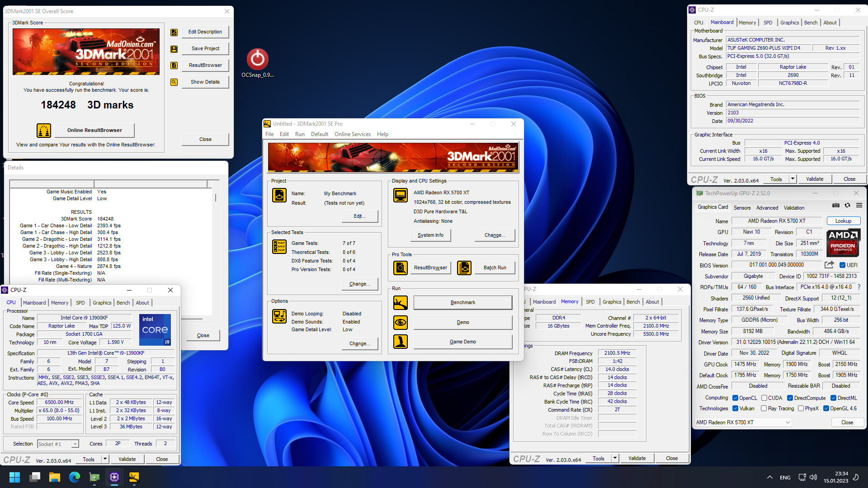
Task: Click the ENG language indicator
Action: 785,478
